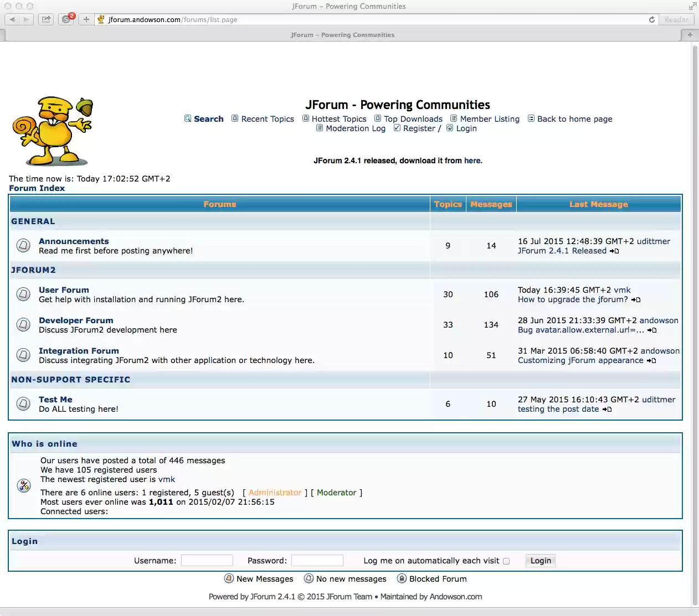Open newest registered user vmk profile
This screenshot has height=616, width=699.
click(167, 479)
